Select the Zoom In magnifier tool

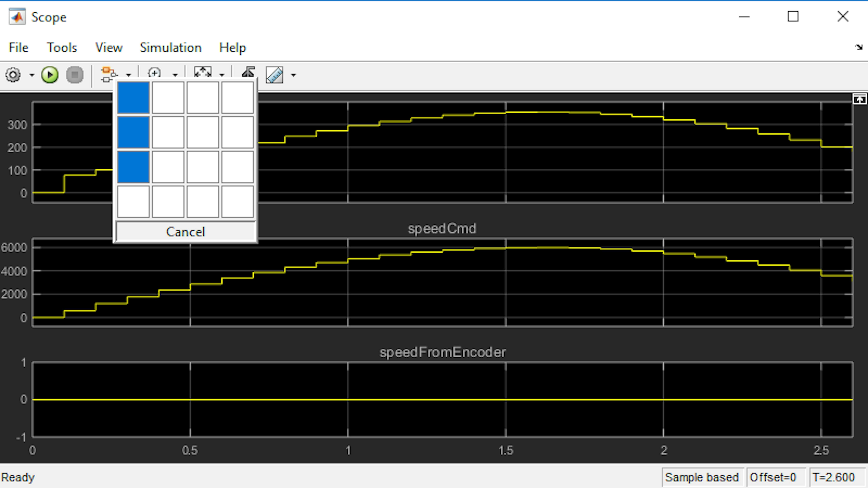click(x=155, y=73)
